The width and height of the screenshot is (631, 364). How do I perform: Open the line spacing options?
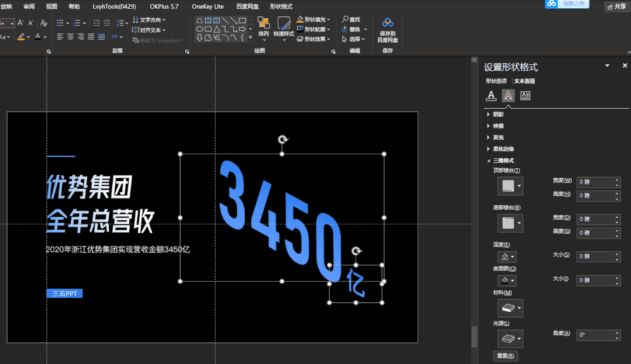122,23
